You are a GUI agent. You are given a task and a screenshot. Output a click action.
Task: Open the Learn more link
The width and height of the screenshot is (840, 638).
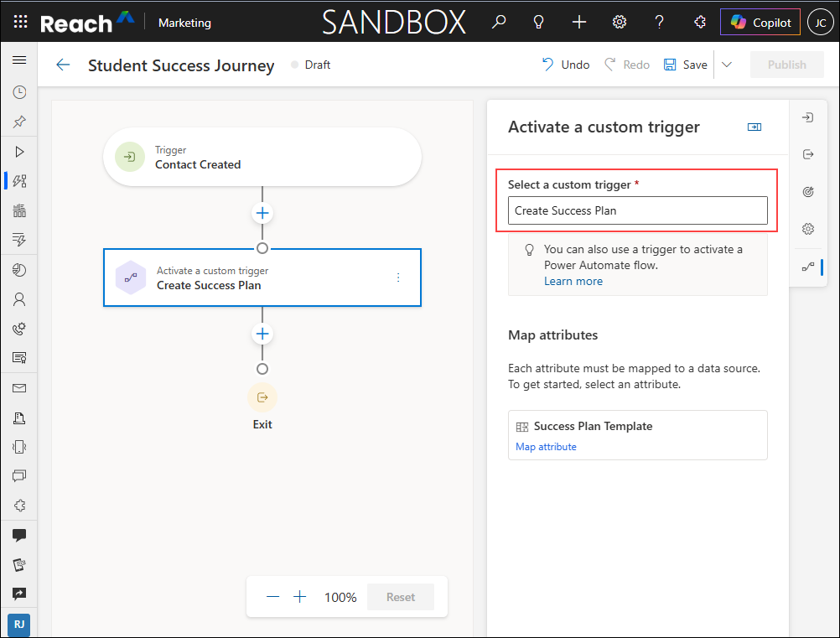click(x=573, y=281)
